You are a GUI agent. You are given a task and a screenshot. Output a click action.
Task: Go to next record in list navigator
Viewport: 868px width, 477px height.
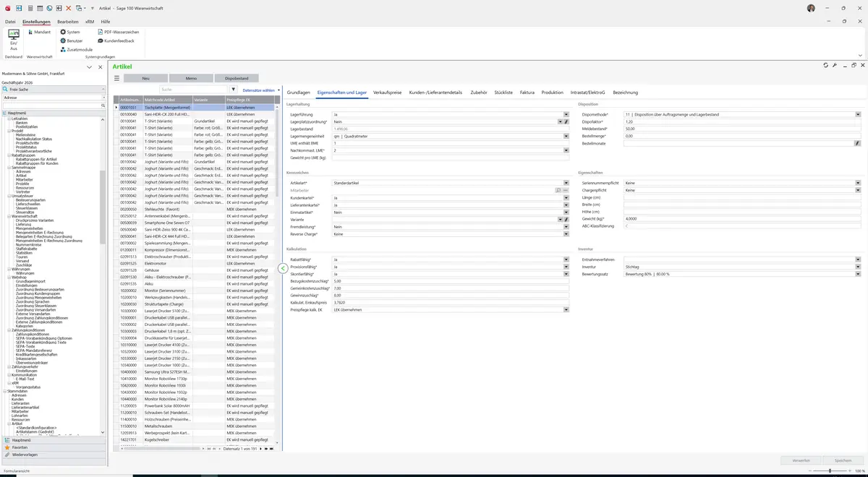coord(260,449)
